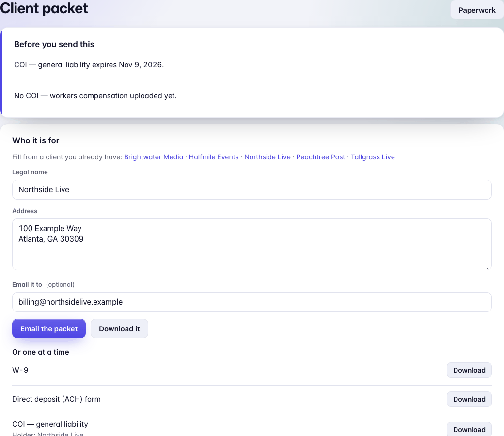The height and width of the screenshot is (436, 504).
Task: Focus the Legal name input field
Action: 252,189
